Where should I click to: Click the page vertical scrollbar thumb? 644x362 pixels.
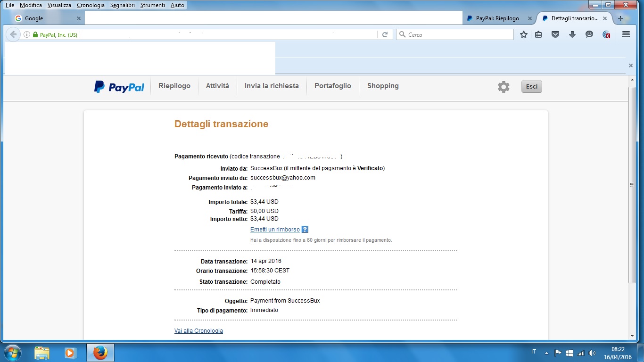(x=632, y=185)
